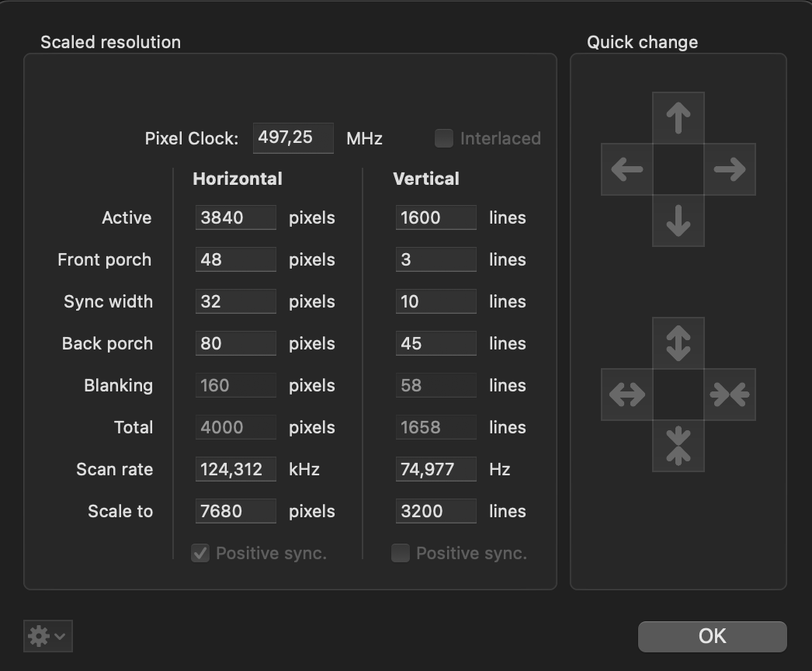Click the move down arrow in Quick change

(x=678, y=221)
